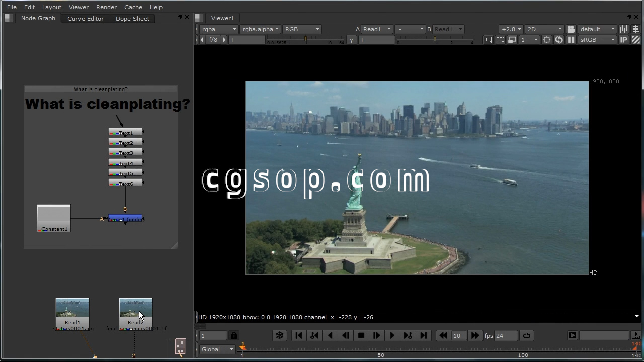Lock the frame range with padlock icon
This screenshot has width=644, height=362.
click(x=234, y=336)
